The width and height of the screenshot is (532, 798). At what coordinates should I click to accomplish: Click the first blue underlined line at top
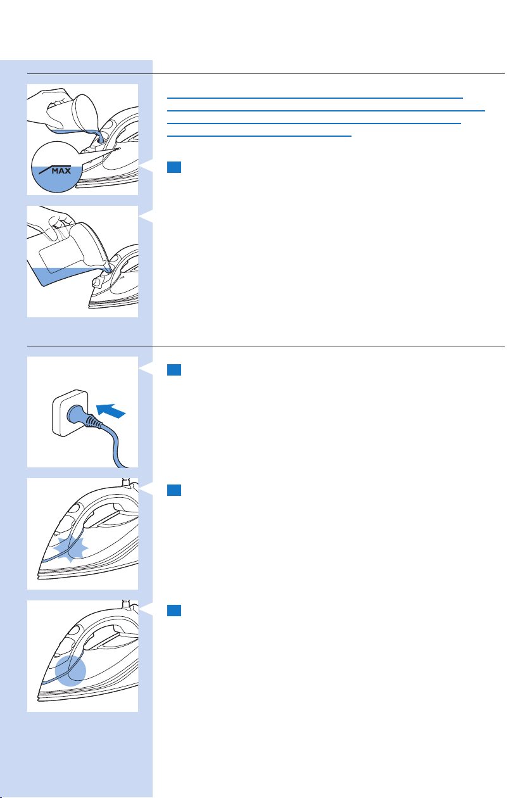[x=315, y=98]
